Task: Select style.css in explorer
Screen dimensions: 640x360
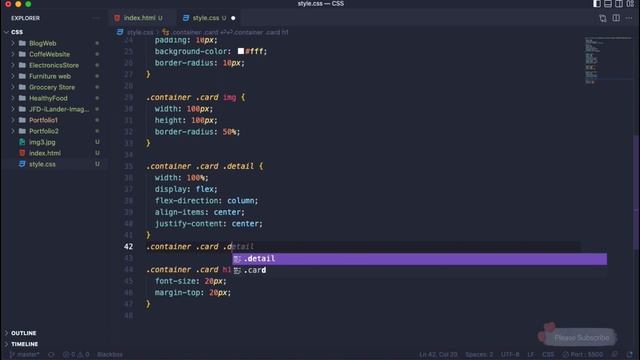Action: tap(42, 164)
